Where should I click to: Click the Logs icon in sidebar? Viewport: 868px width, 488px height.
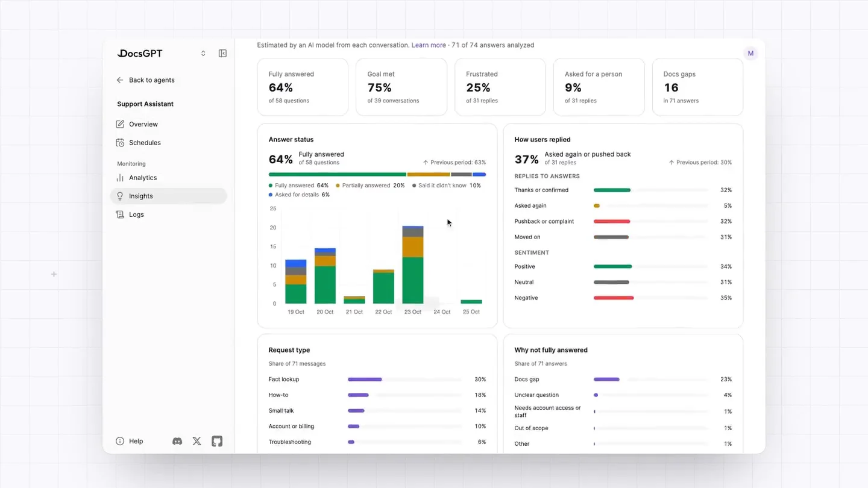pos(120,214)
